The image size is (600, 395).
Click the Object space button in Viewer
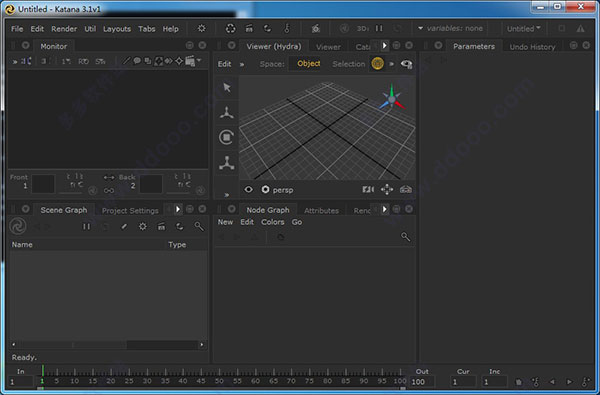308,64
